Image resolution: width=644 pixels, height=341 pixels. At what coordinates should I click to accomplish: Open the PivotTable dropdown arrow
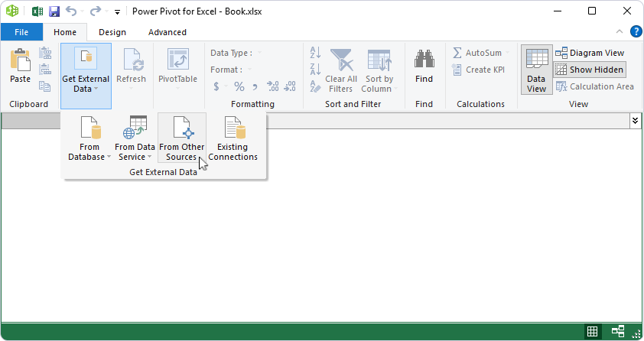click(178, 88)
